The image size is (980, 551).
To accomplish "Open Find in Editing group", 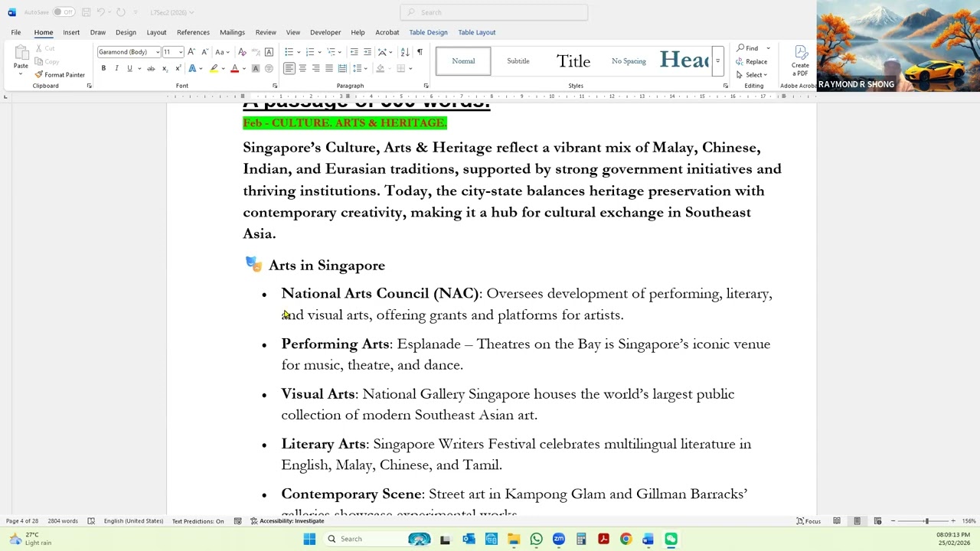I will coord(748,48).
